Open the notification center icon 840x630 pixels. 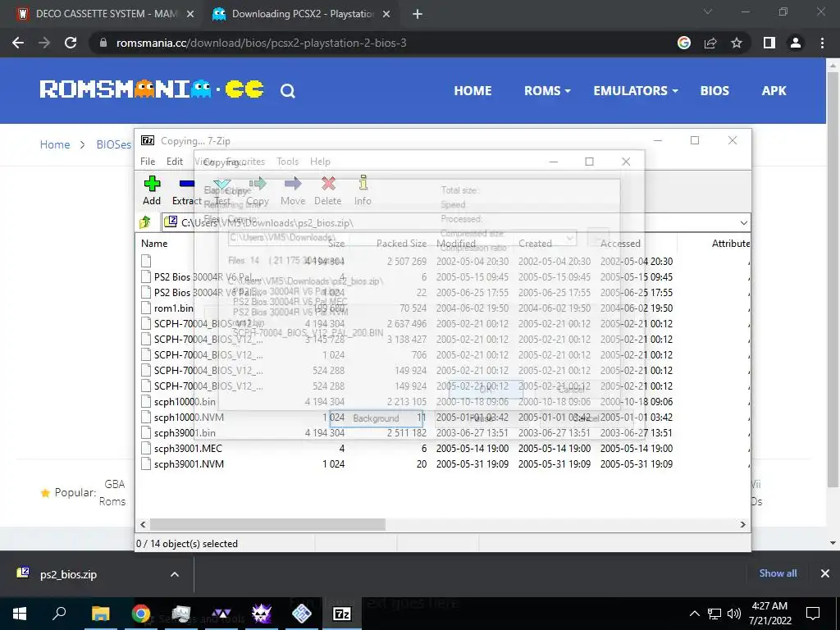click(813, 614)
